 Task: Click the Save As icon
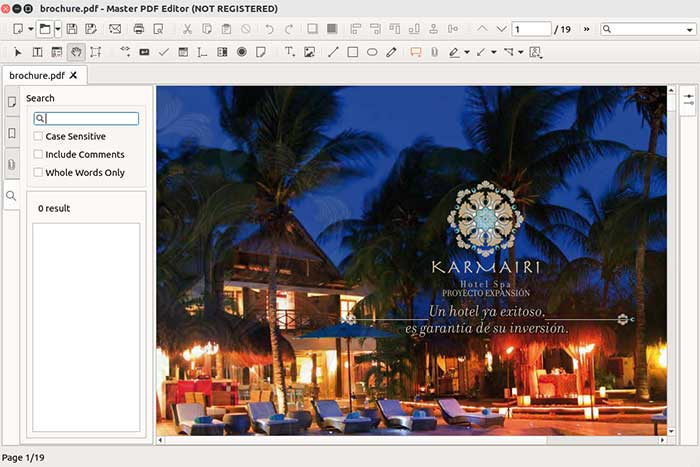pos(91,29)
